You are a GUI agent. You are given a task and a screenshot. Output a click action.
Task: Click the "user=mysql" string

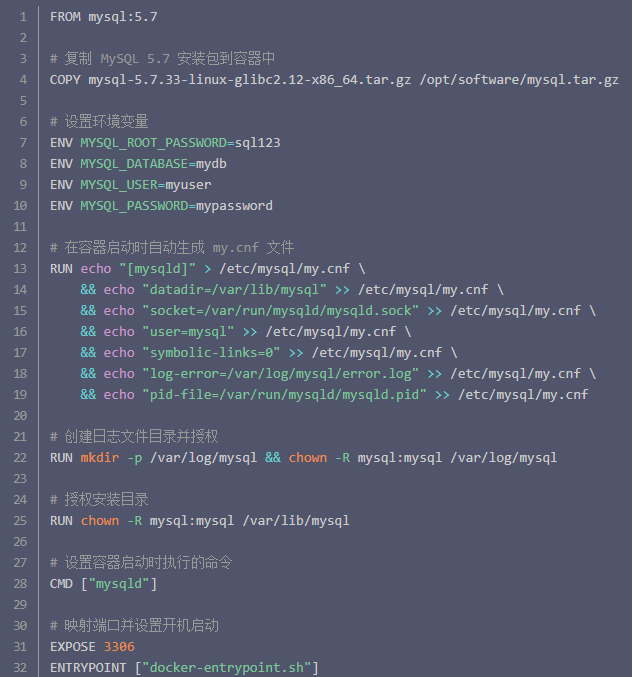point(188,332)
